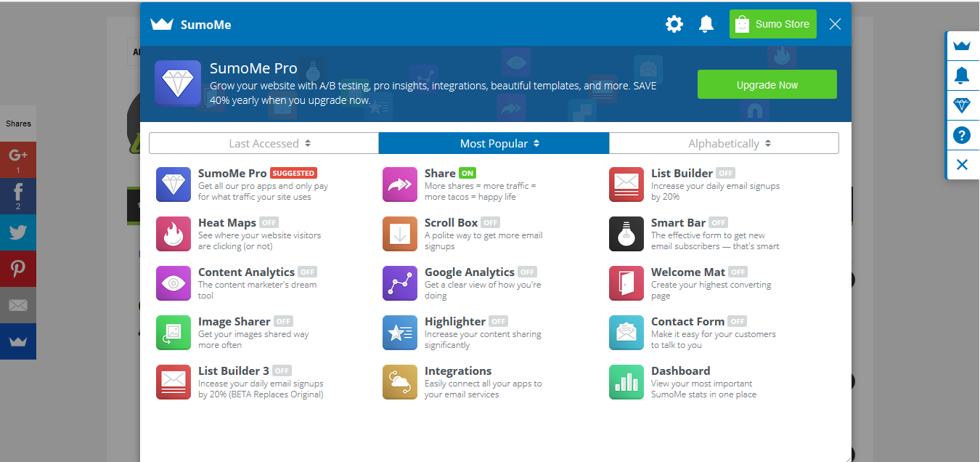Image resolution: width=980 pixels, height=462 pixels.
Task: Click the Welcome Mat title text
Action: click(x=688, y=272)
